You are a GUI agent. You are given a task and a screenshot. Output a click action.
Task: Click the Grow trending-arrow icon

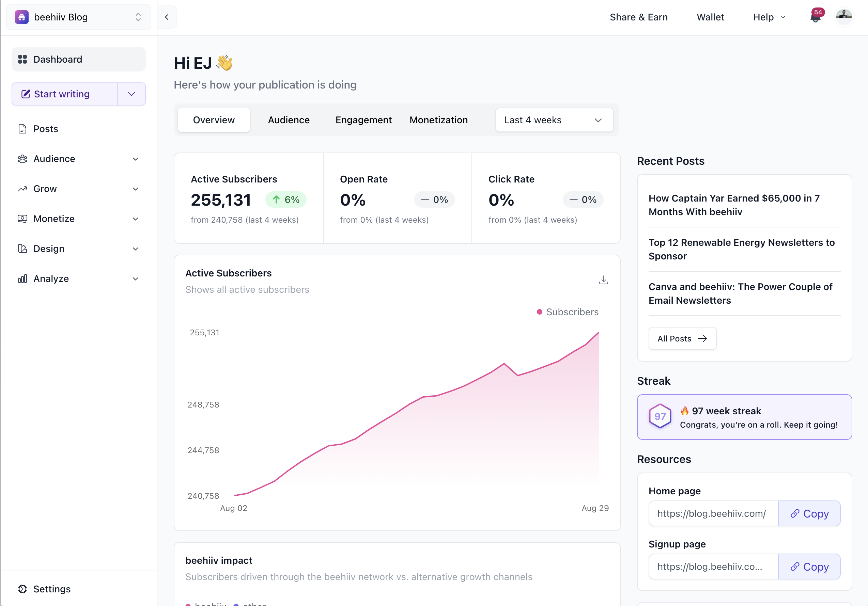pyautogui.click(x=23, y=189)
